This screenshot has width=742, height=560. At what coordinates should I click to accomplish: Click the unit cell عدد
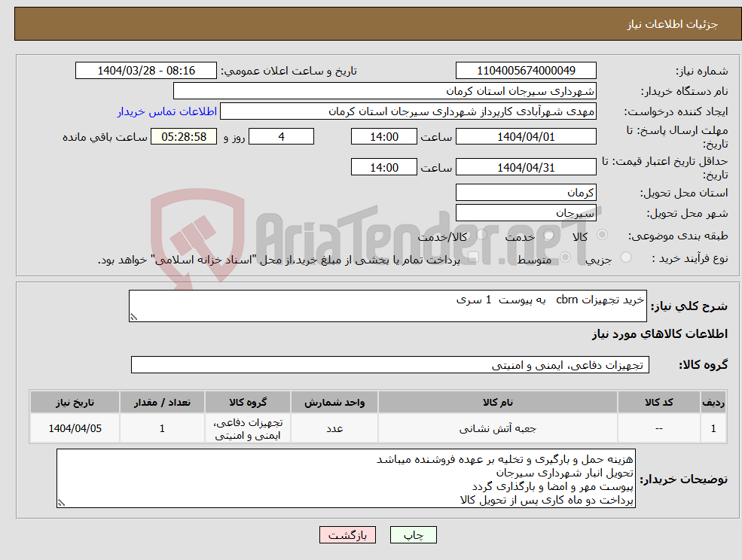click(334, 428)
